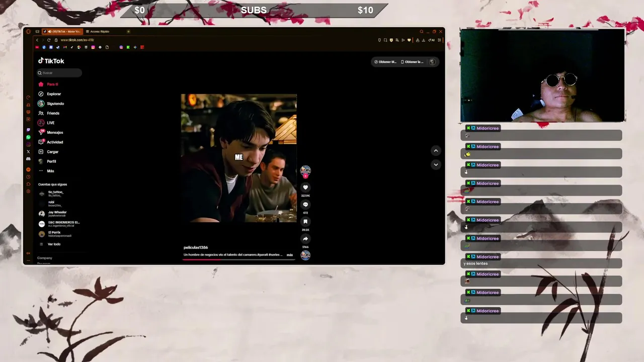
Task: Open Para ti feed
Action: click(48, 84)
